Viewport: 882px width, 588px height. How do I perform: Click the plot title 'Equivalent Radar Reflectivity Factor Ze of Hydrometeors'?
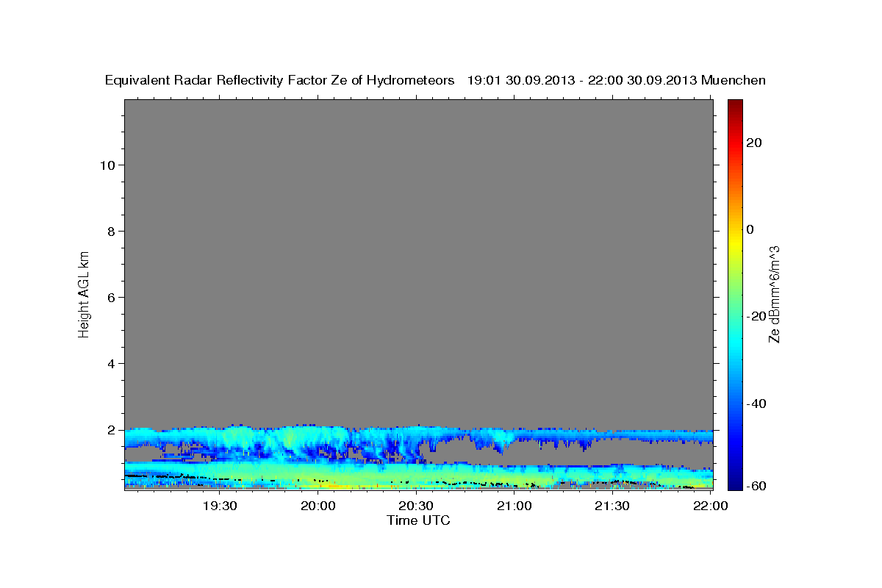[x=280, y=80]
